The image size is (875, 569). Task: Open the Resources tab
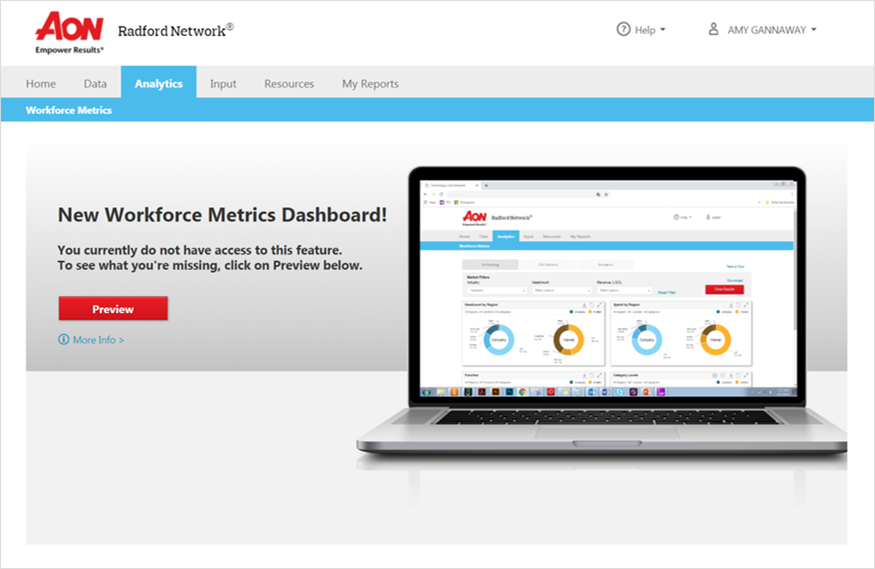[x=289, y=84]
